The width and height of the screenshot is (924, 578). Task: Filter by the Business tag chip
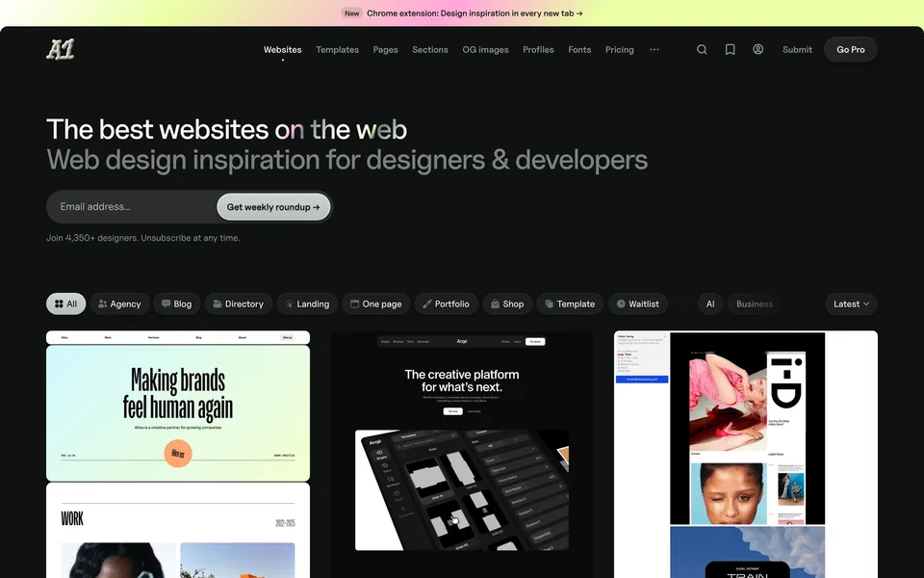[x=755, y=303]
